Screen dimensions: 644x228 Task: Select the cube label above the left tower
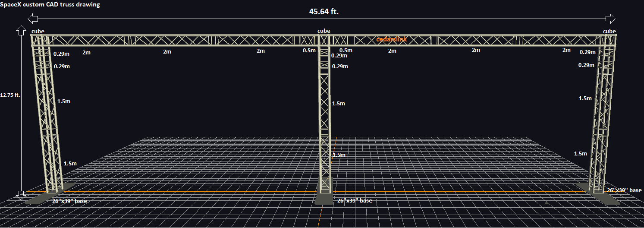(38, 31)
